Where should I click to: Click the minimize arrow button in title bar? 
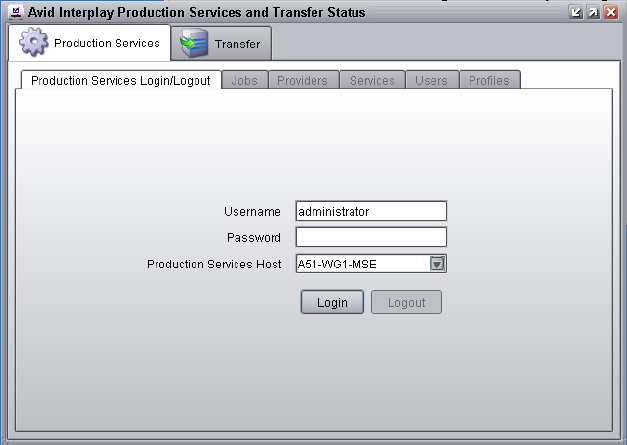pos(575,12)
